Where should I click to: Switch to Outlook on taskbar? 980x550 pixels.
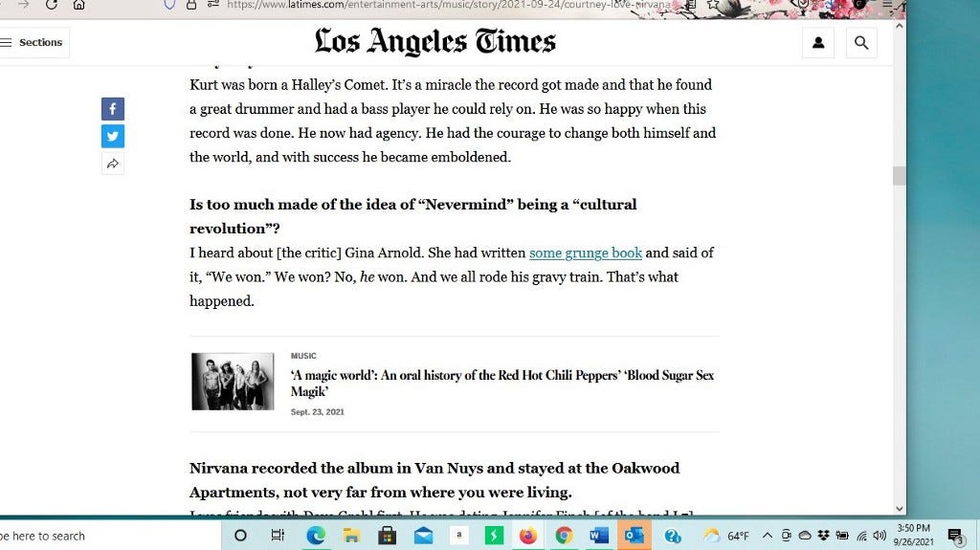click(634, 536)
